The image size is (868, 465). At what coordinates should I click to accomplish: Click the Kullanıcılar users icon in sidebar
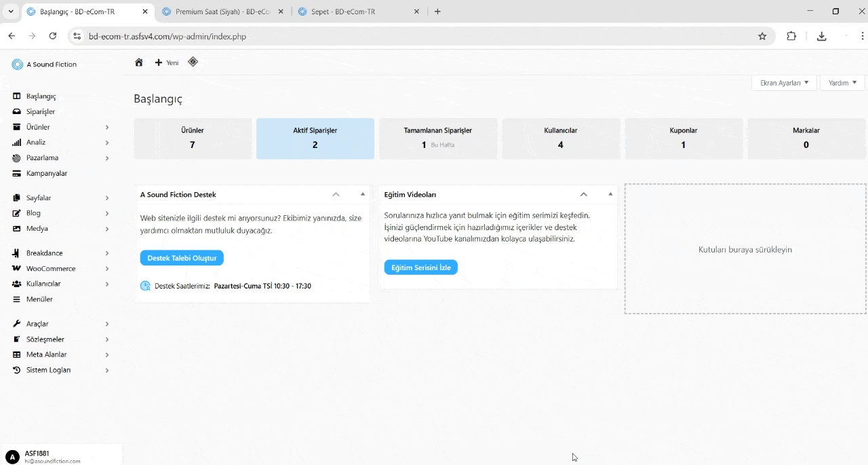(x=17, y=284)
